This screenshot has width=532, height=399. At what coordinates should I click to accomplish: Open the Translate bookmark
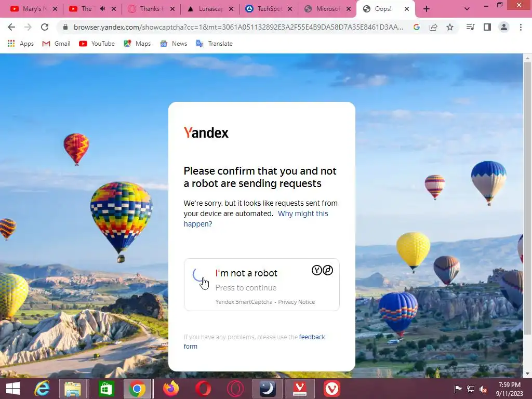[x=214, y=44]
